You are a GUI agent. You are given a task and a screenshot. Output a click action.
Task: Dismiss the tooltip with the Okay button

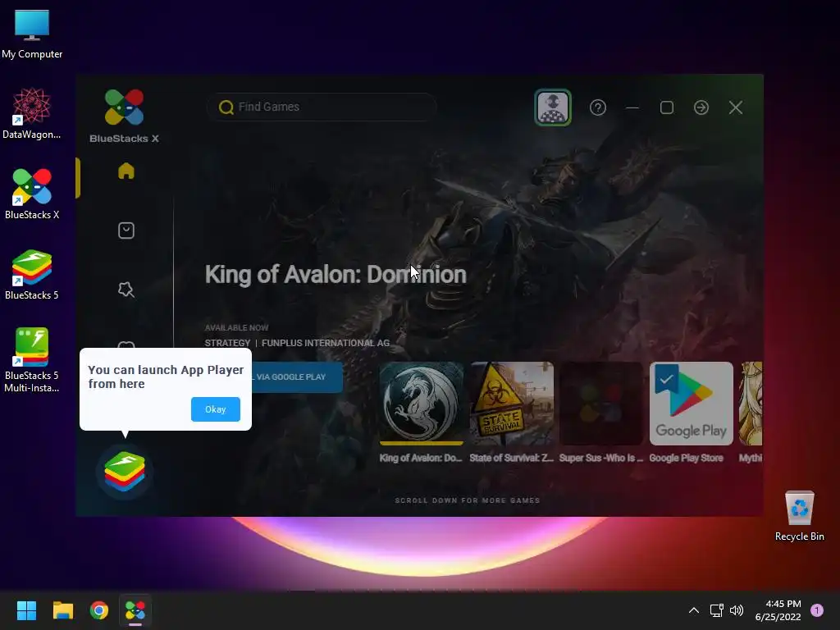216,409
